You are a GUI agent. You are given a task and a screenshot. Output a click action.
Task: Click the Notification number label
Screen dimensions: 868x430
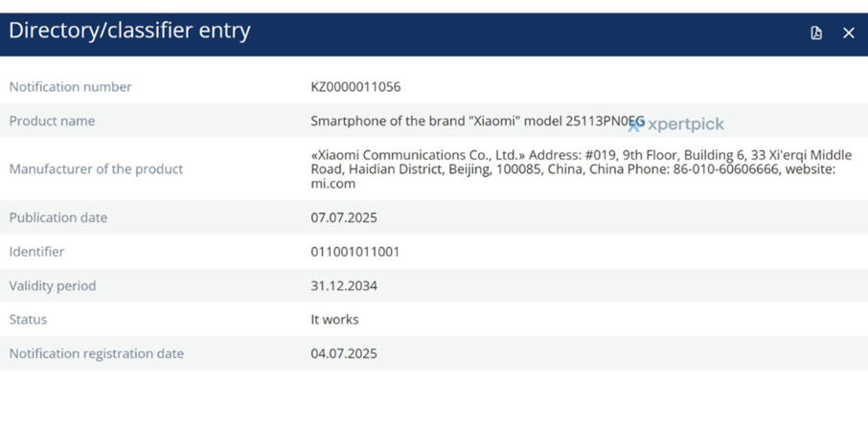point(70,87)
